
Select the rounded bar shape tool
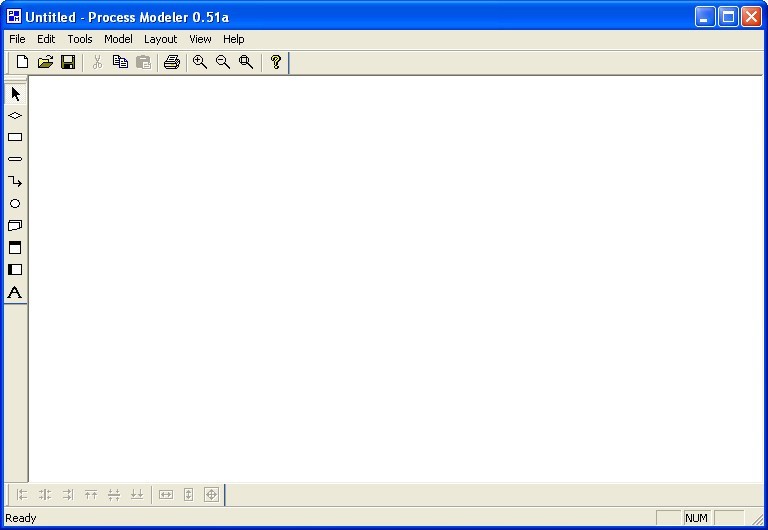(15, 160)
